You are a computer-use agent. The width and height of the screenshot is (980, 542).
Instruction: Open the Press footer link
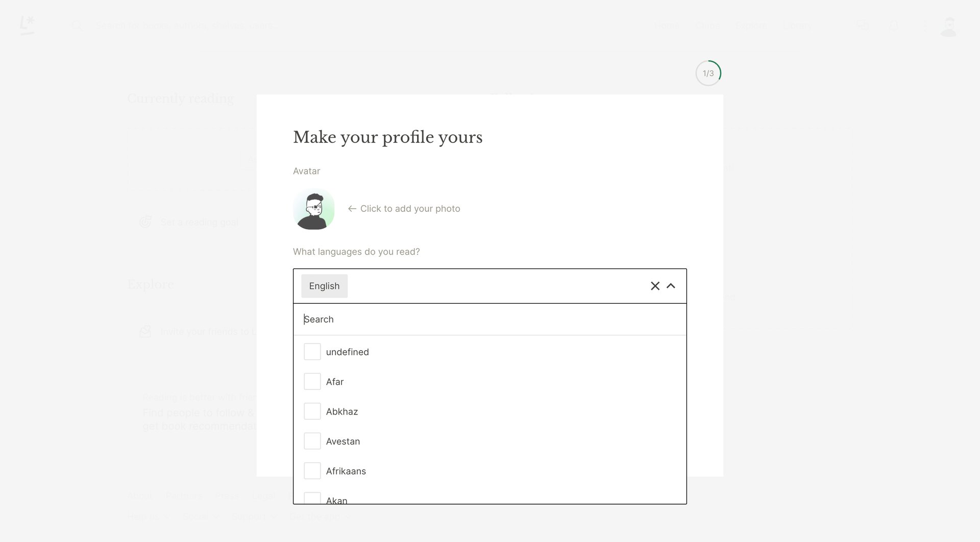pyautogui.click(x=228, y=496)
